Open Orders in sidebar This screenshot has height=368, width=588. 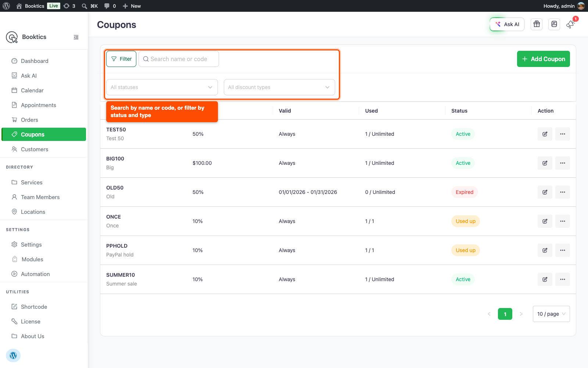(x=44, y=120)
